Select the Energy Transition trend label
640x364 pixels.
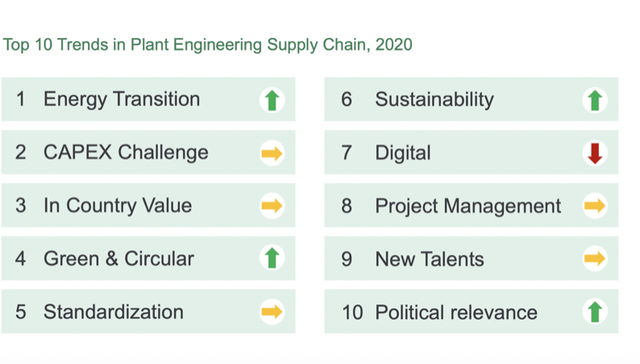point(122,99)
